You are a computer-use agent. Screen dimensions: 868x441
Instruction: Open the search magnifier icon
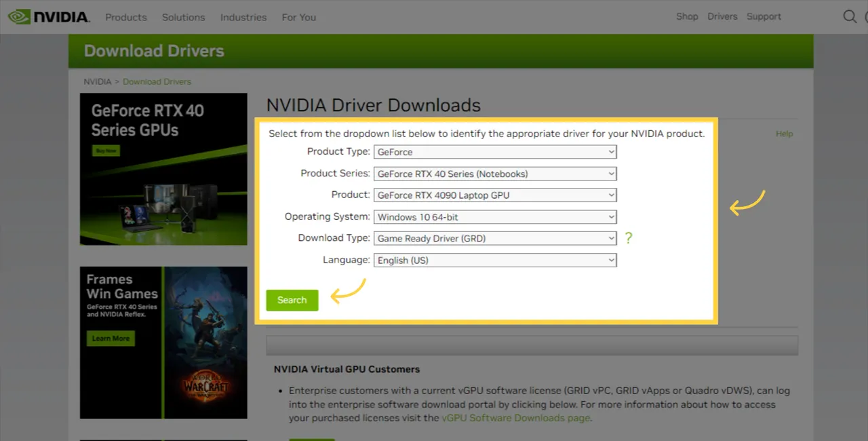click(850, 16)
